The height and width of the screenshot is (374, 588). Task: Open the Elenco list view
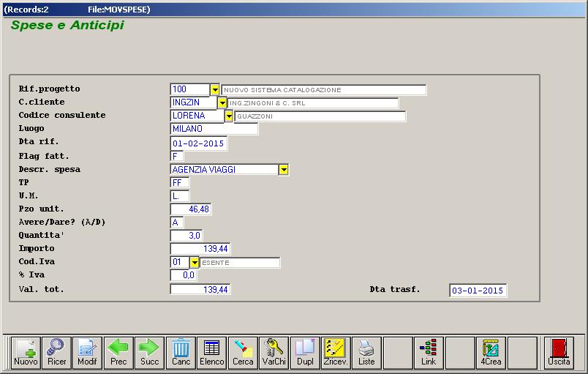pos(212,353)
